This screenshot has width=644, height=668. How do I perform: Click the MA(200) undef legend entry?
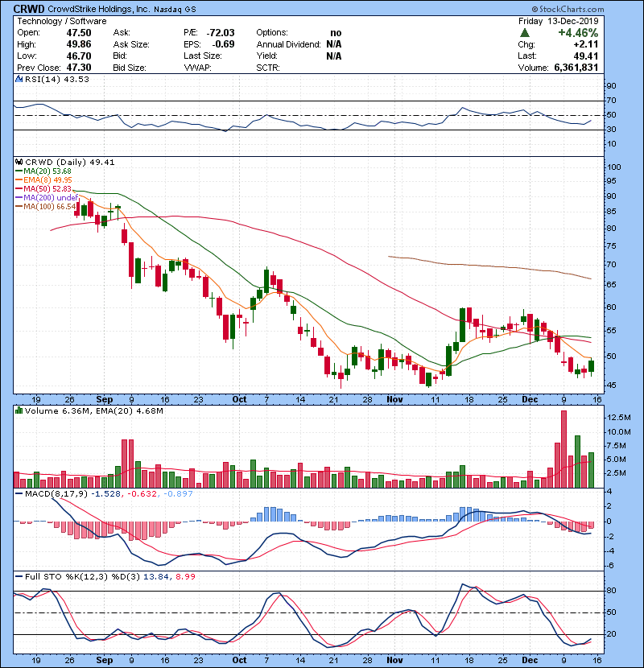(51, 198)
